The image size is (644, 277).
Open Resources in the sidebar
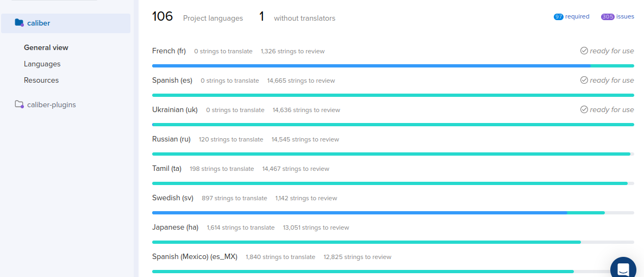[x=41, y=80]
